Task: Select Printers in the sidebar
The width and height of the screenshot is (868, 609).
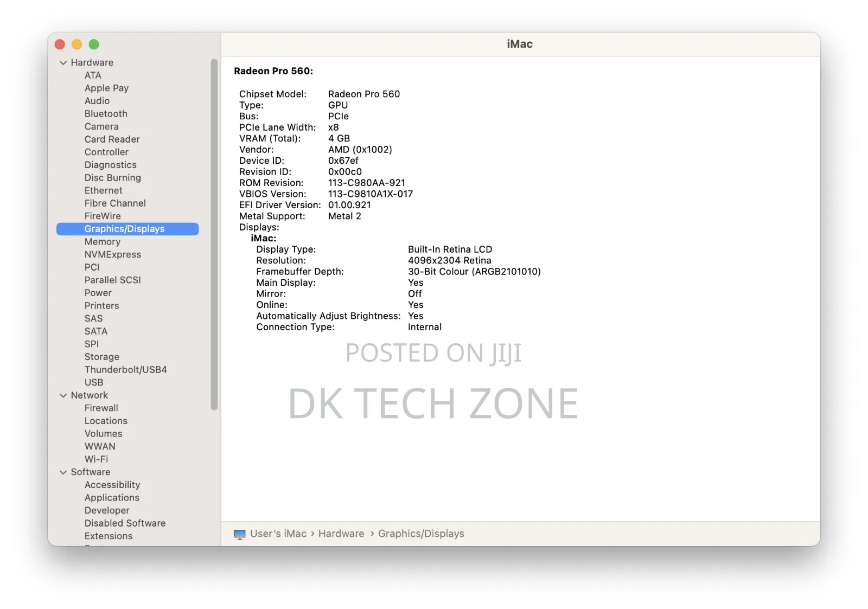Action: 101,306
